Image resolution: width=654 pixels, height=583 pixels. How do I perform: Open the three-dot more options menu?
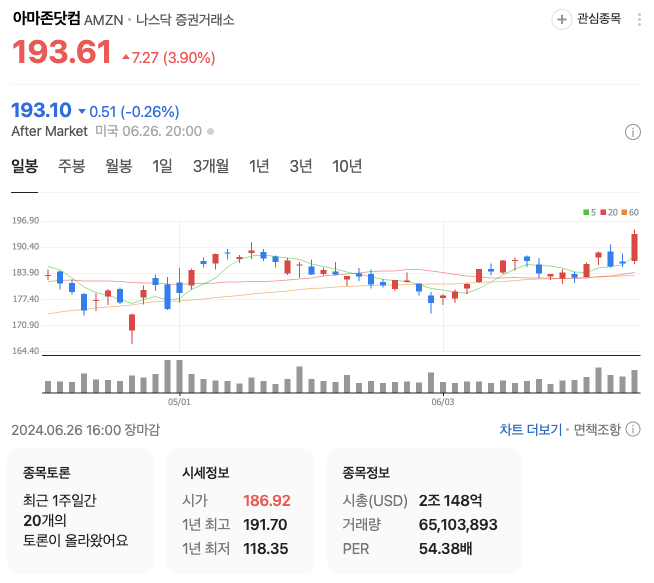point(639,20)
